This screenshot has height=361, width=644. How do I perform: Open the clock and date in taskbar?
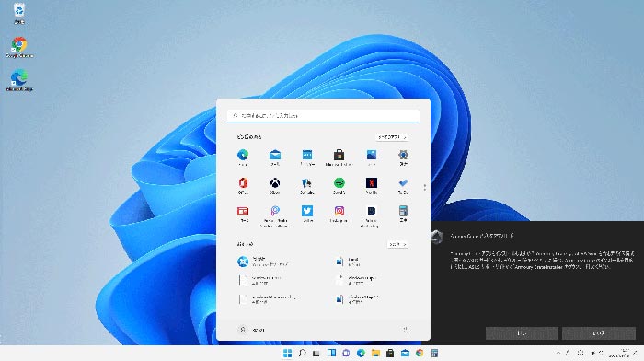[x=620, y=354]
